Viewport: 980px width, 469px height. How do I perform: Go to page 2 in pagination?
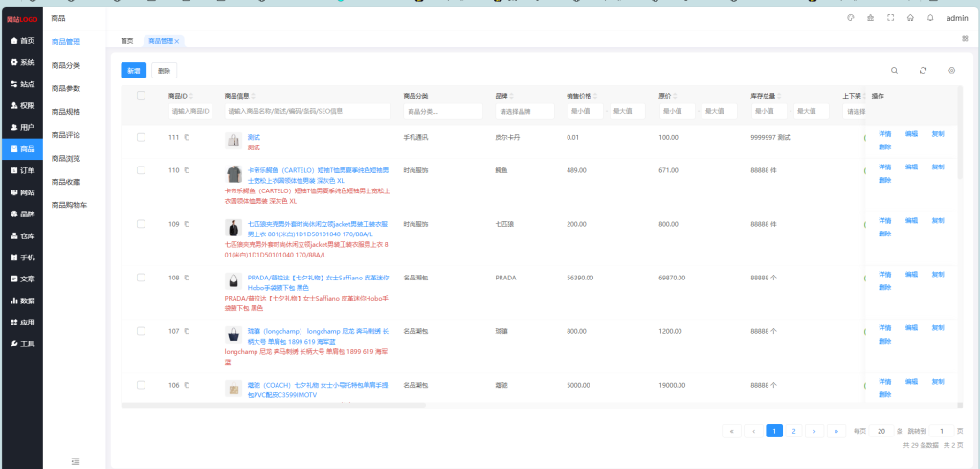[793, 431]
